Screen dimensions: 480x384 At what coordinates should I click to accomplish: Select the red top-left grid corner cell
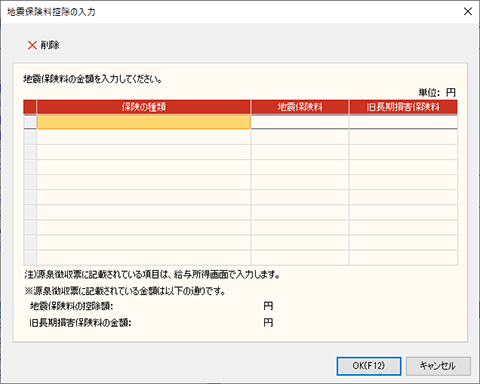coord(30,107)
